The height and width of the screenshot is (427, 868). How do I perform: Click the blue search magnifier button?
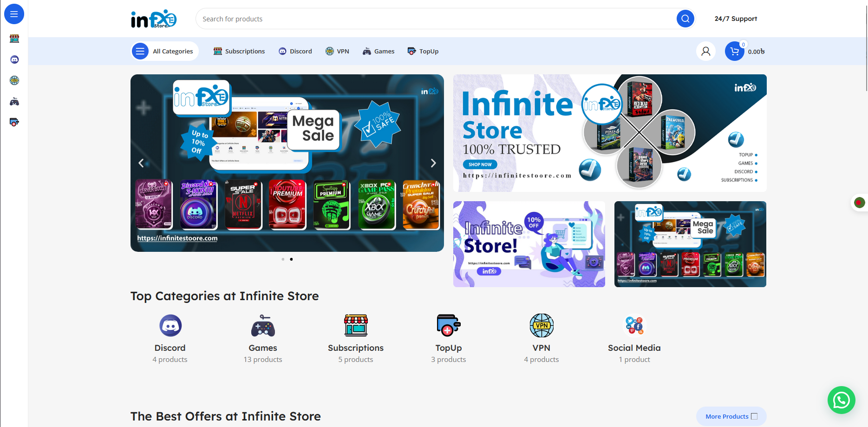tap(685, 19)
